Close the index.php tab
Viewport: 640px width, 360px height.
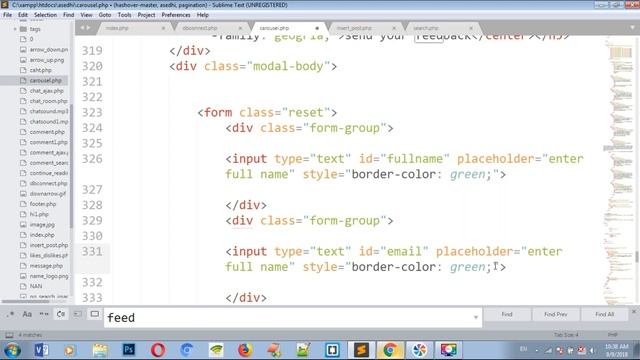(163, 28)
